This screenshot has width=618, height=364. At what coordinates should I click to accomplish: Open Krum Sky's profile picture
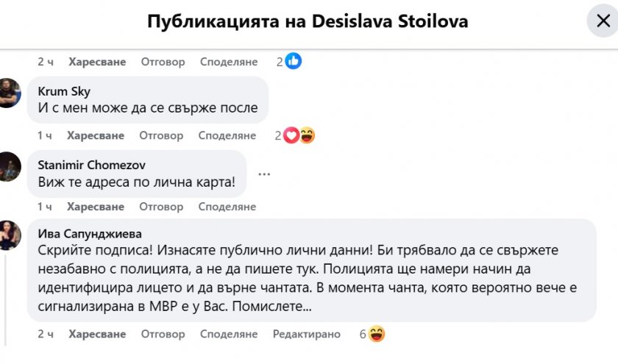10,93
